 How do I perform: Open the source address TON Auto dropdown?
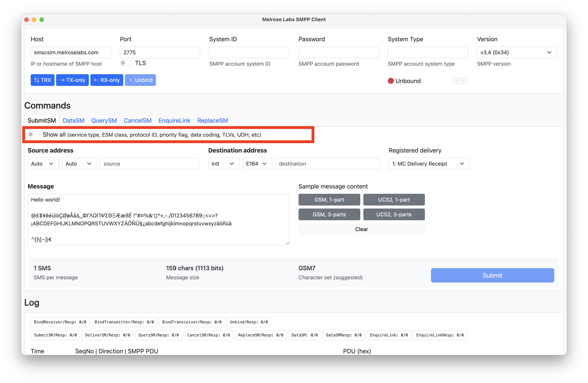[x=43, y=164]
